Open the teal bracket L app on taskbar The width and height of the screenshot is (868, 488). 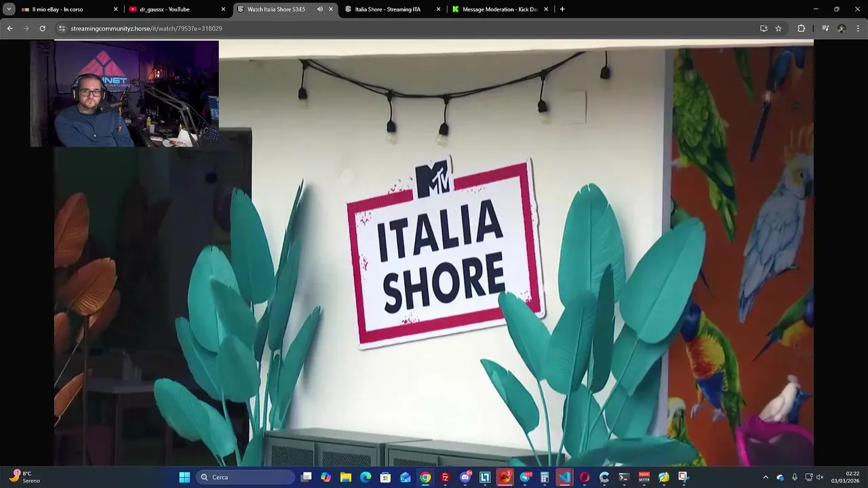pos(485,477)
